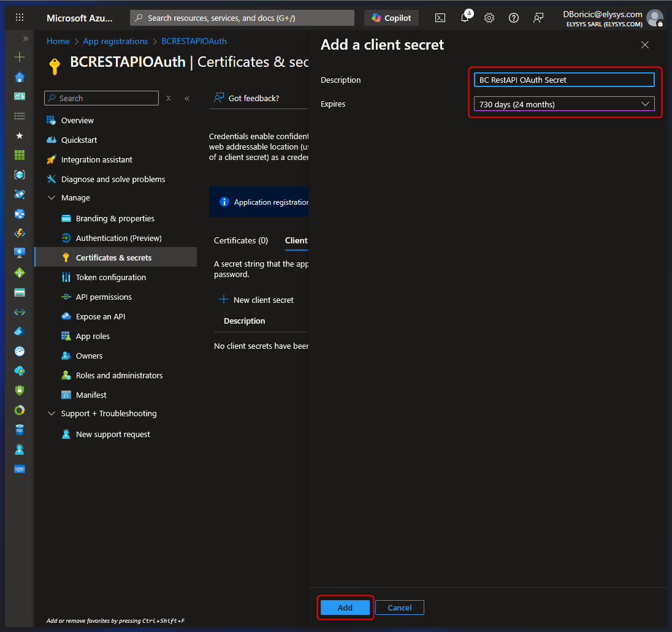Viewport: 672px width, 632px height.
Task: Open portal settings gear icon
Action: (x=489, y=18)
